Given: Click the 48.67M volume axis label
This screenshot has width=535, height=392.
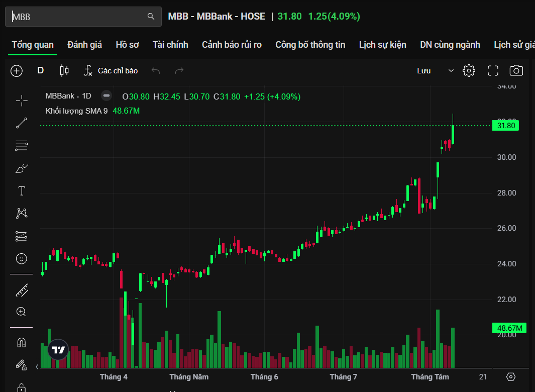Looking at the screenshot, I should [x=509, y=328].
